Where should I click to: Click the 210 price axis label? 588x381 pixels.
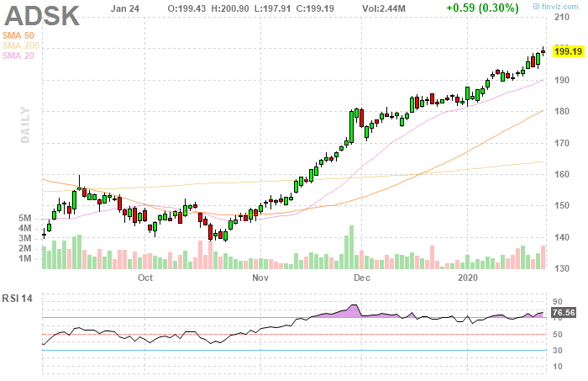tap(562, 17)
